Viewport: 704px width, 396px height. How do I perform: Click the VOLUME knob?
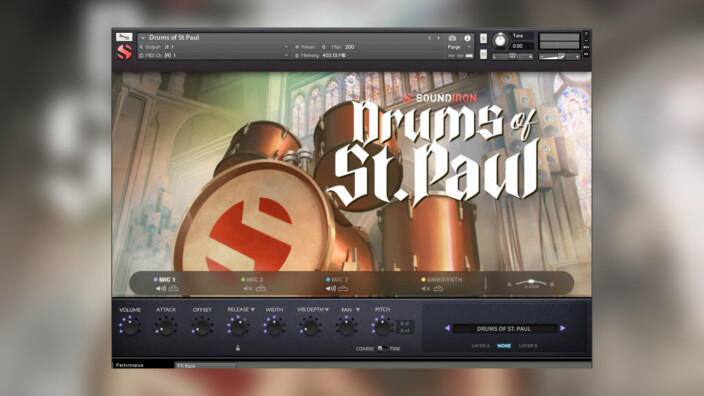point(130,326)
